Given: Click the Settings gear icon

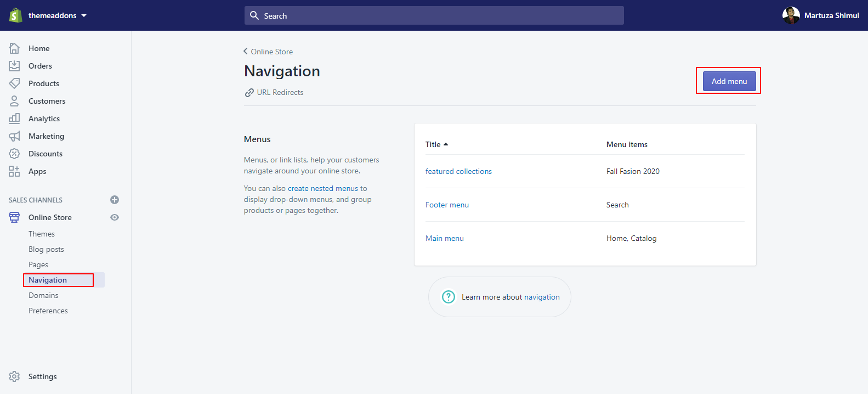Looking at the screenshot, I should 14,376.
